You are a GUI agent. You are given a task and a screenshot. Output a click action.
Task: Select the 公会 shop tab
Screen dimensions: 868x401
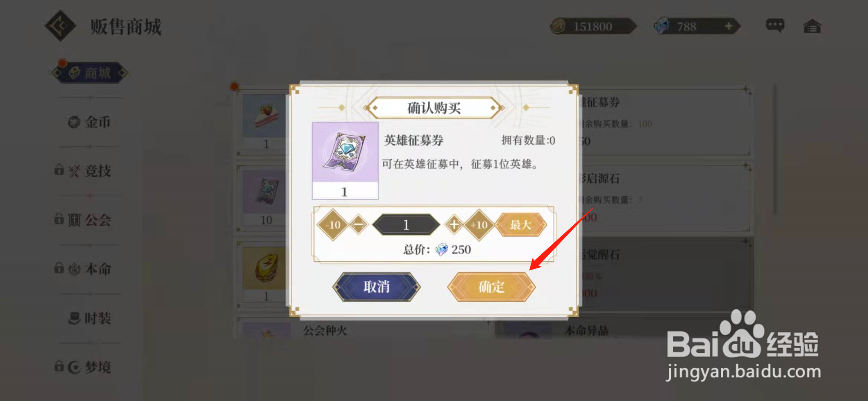point(83,220)
